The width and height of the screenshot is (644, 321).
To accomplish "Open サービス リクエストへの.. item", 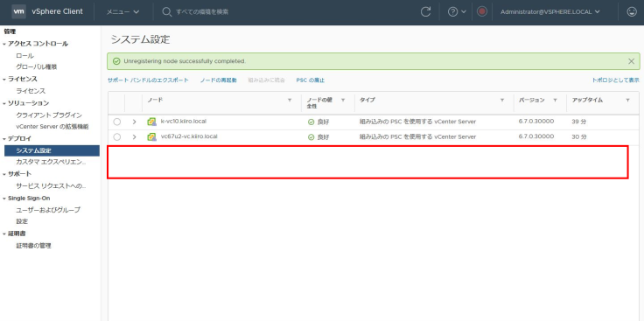I will [51, 186].
